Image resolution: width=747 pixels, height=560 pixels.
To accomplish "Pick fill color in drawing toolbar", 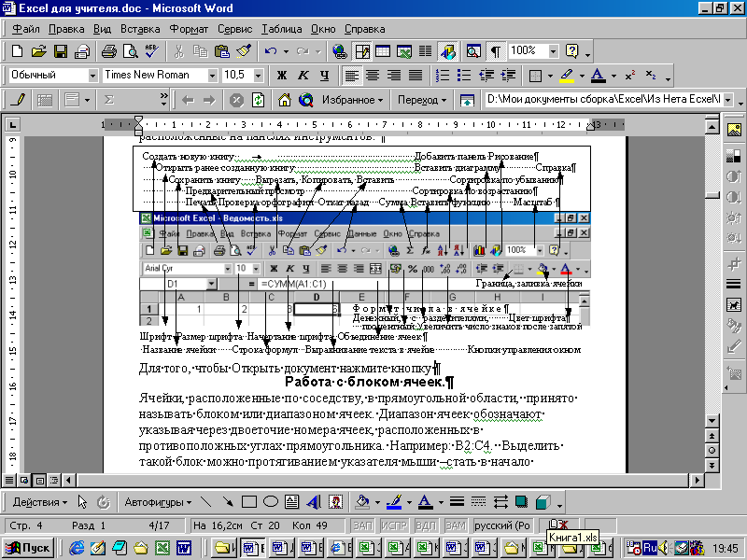I will (x=363, y=502).
